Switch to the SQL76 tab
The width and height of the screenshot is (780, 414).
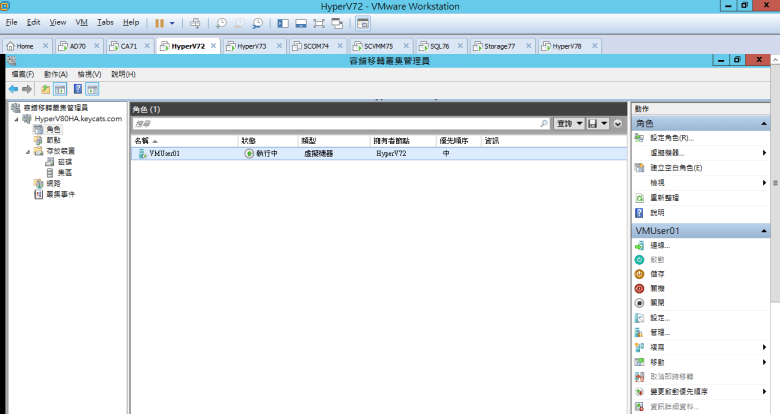pos(439,46)
